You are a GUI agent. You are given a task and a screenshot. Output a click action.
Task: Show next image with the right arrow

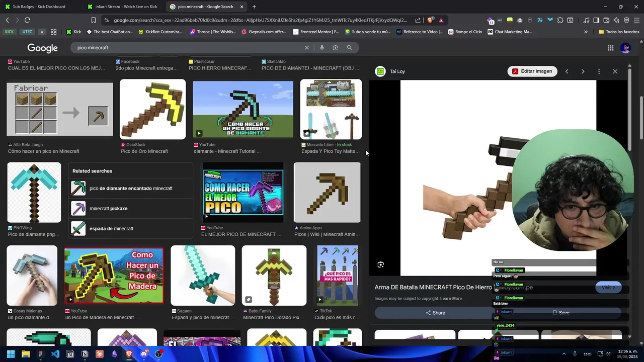[583, 71]
